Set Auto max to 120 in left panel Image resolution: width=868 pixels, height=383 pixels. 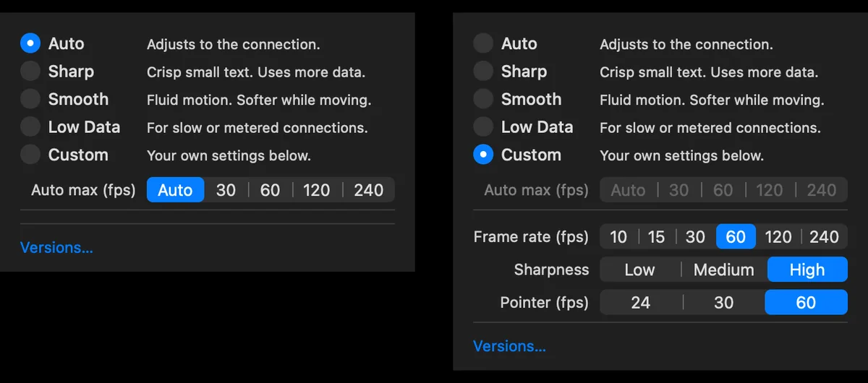coord(317,190)
